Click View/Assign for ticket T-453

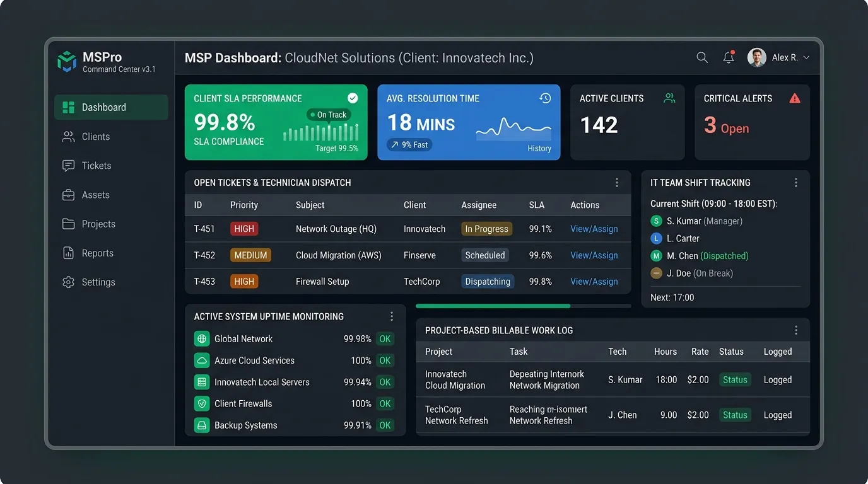594,282
